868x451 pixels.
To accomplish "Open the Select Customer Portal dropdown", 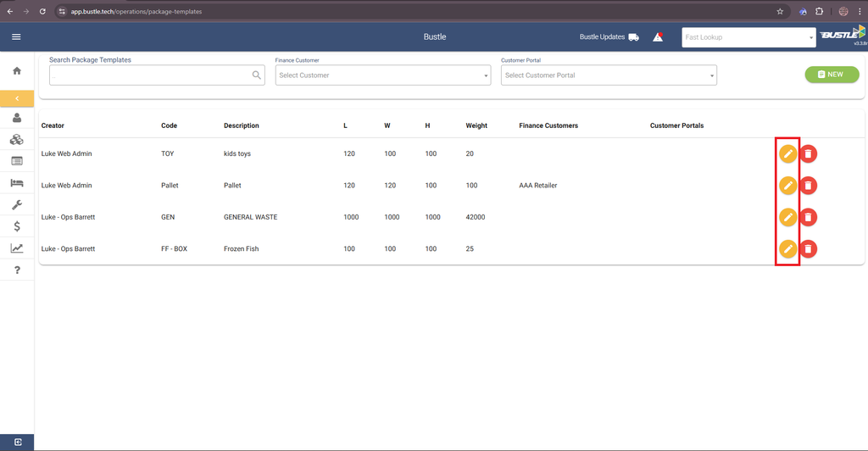I will pyautogui.click(x=609, y=75).
